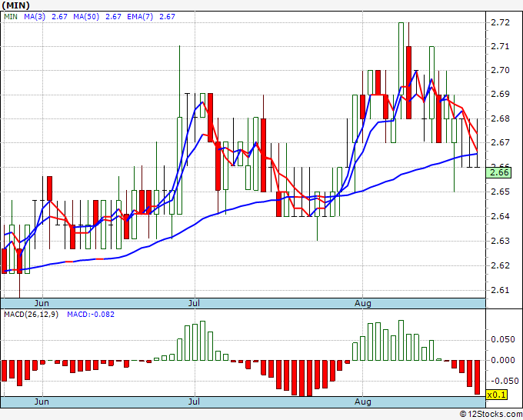Click Jul on the MACD panel time axis
Image resolution: width=523 pixels, height=420 pixels.
tap(194, 402)
